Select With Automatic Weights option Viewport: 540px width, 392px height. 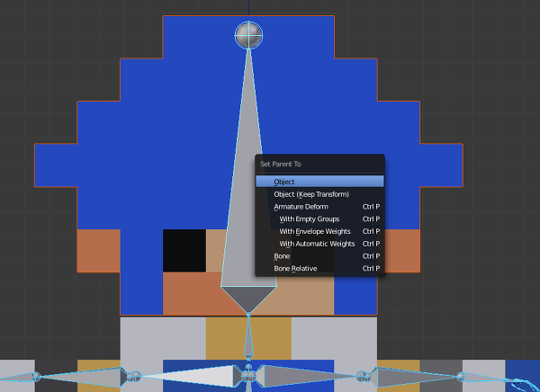click(319, 244)
